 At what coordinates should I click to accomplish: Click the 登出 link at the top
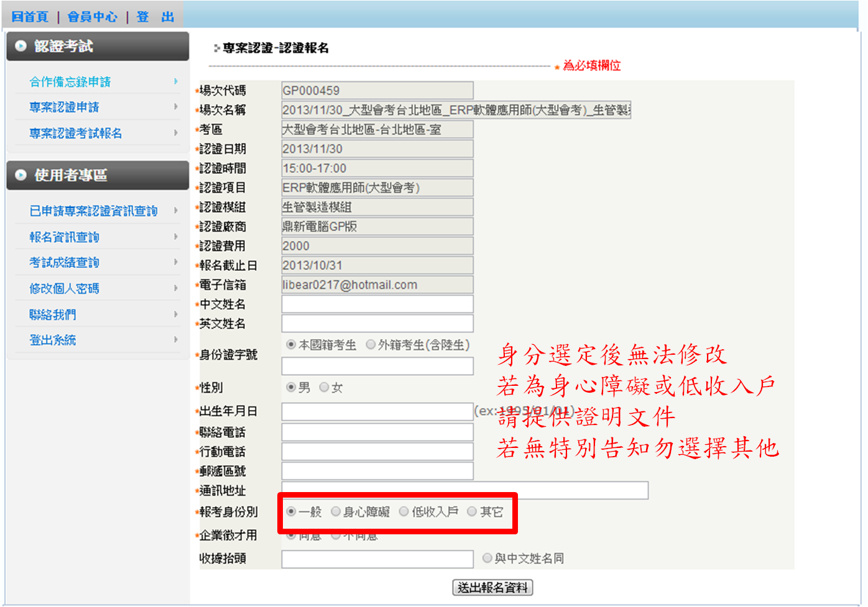(155, 17)
